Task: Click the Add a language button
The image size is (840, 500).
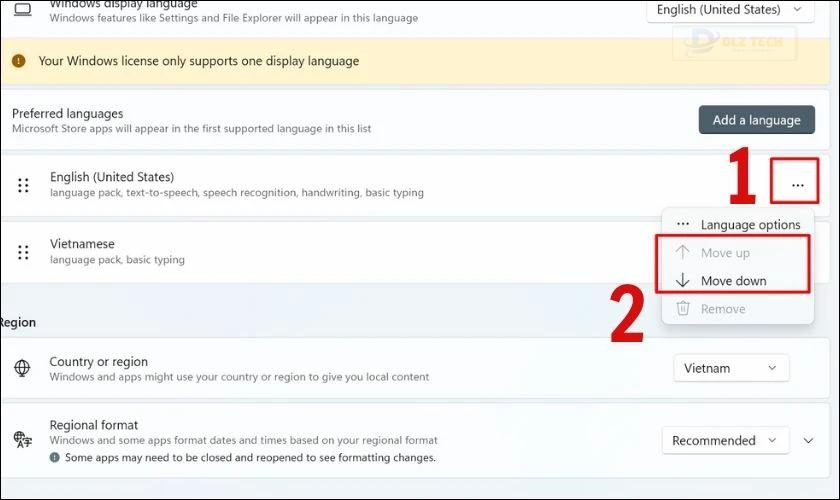Action: point(756,120)
